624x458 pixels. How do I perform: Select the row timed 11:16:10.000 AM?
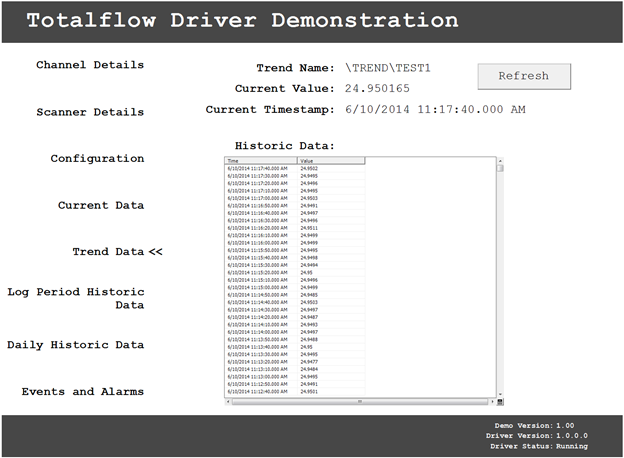point(295,235)
